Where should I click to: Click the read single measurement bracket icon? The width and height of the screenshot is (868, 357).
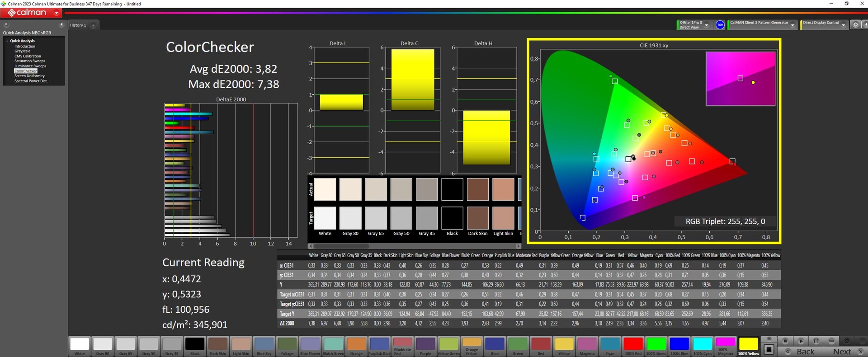point(816,341)
